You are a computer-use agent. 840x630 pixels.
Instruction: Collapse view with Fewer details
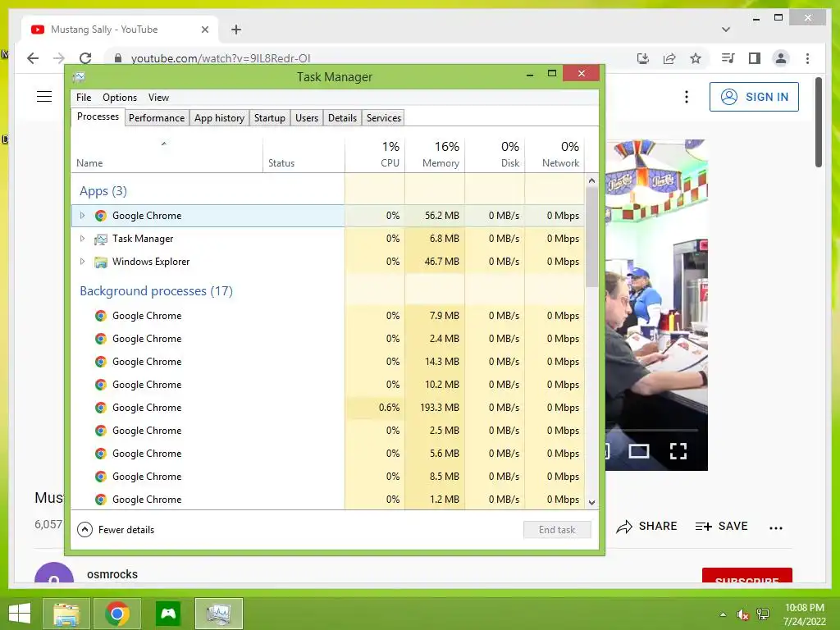[x=116, y=530]
